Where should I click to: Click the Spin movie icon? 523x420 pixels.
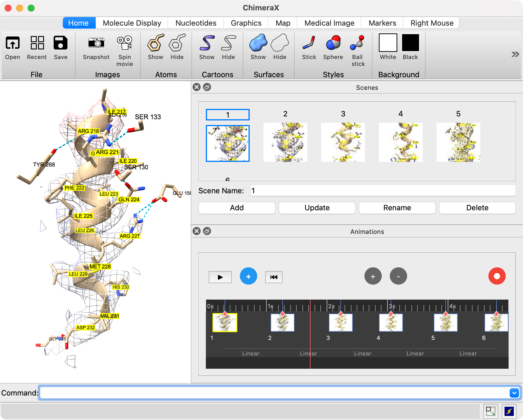[x=125, y=43]
